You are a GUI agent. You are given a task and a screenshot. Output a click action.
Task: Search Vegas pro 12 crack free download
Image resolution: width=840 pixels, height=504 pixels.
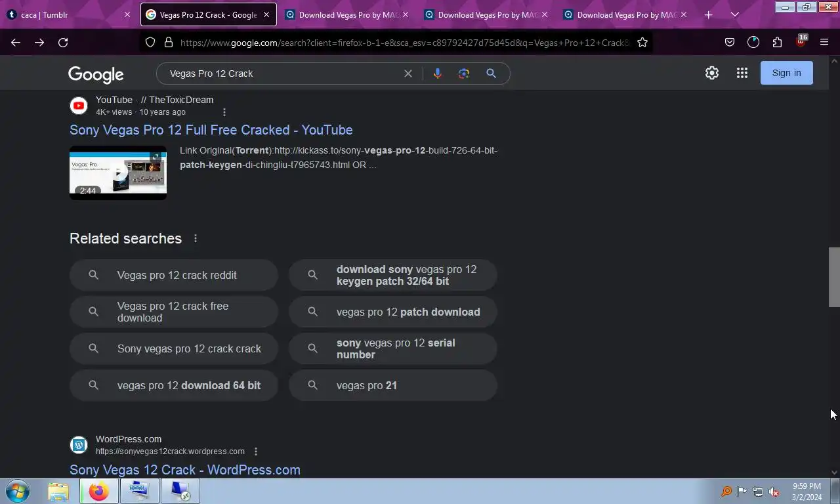pyautogui.click(x=174, y=312)
